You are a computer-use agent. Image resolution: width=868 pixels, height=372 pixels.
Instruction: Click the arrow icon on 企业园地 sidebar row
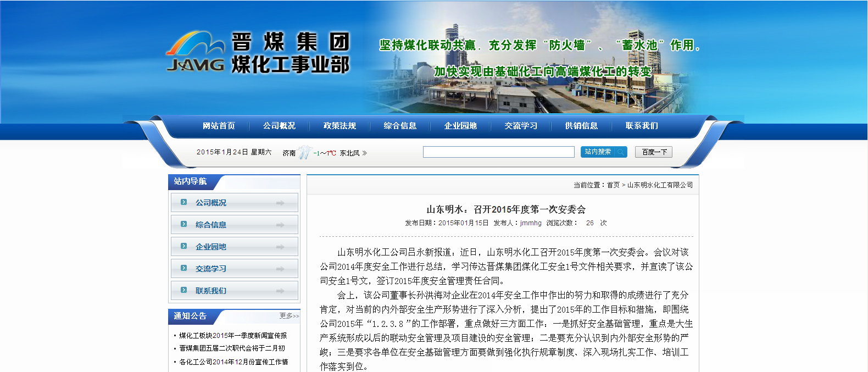tap(280, 247)
